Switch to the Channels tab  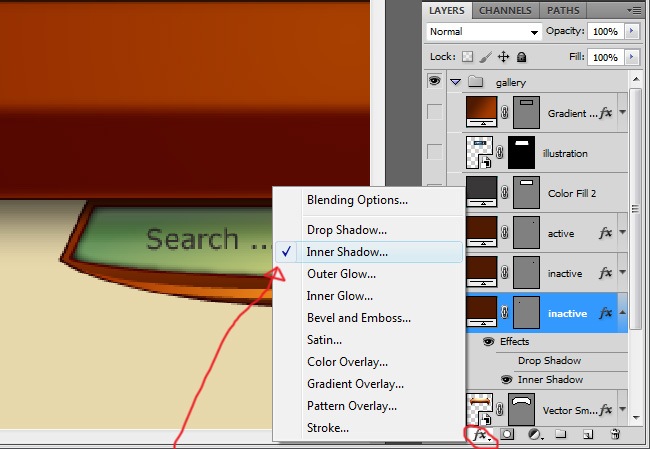point(504,10)
